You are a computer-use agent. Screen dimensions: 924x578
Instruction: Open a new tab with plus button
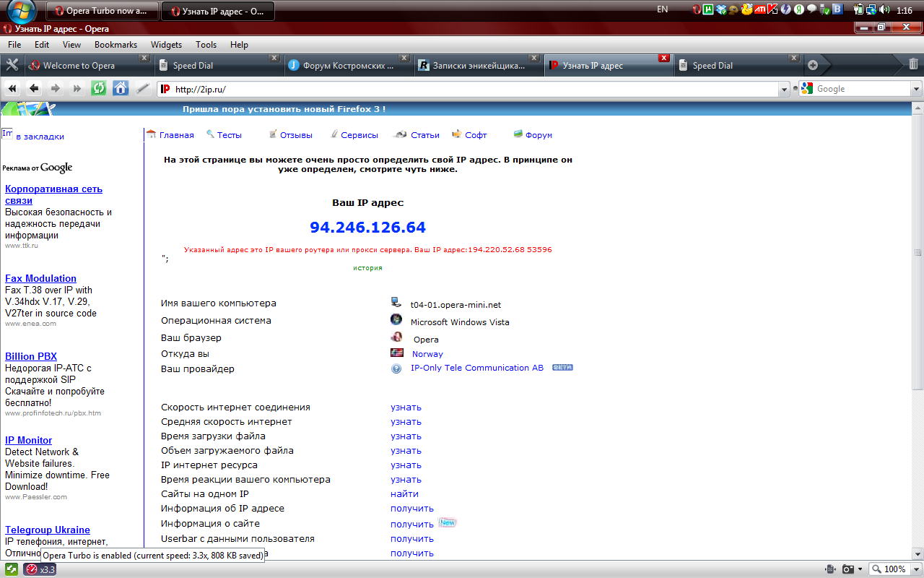tap(813, 65)
